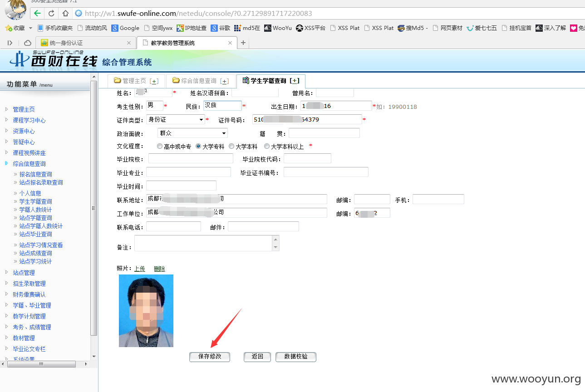Open the 深入了解 bookmark
The height and width of the screenshot is (392, 585).
[551, 28]
